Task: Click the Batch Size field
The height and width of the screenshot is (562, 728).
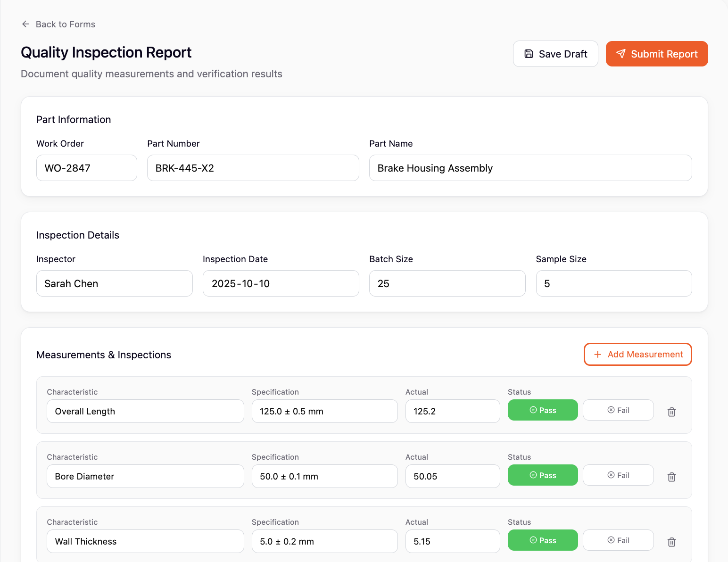Action: coord(447,283)
